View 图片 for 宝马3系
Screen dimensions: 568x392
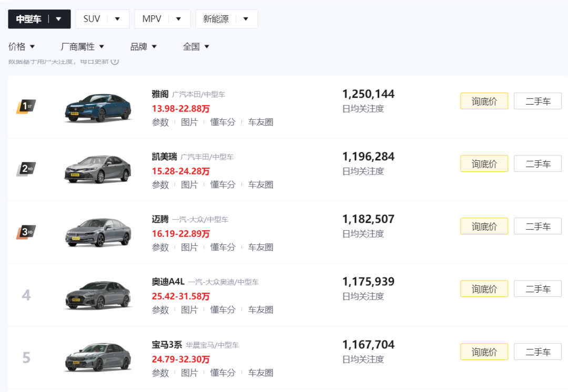click(x=189, y=373)
